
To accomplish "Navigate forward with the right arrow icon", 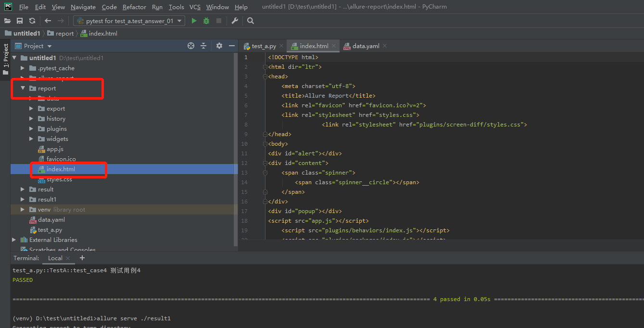I will pos(61,21).
